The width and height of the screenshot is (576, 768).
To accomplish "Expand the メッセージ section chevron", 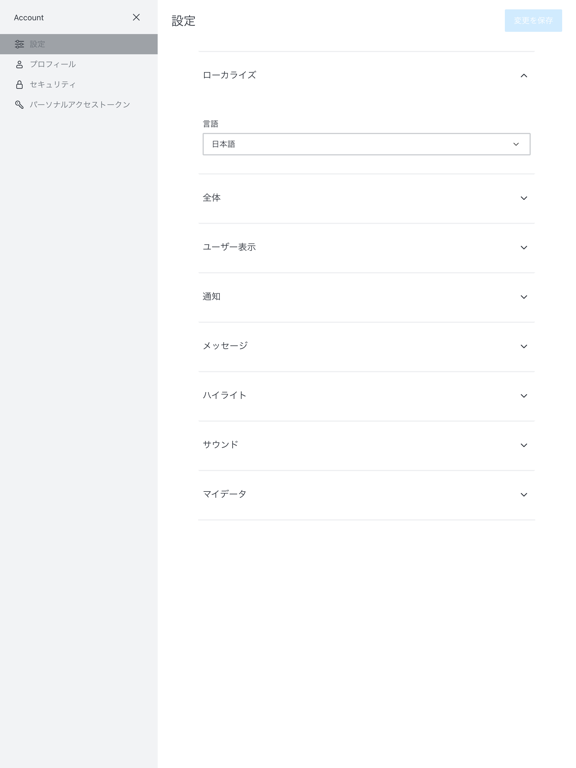I will point(524,346).
